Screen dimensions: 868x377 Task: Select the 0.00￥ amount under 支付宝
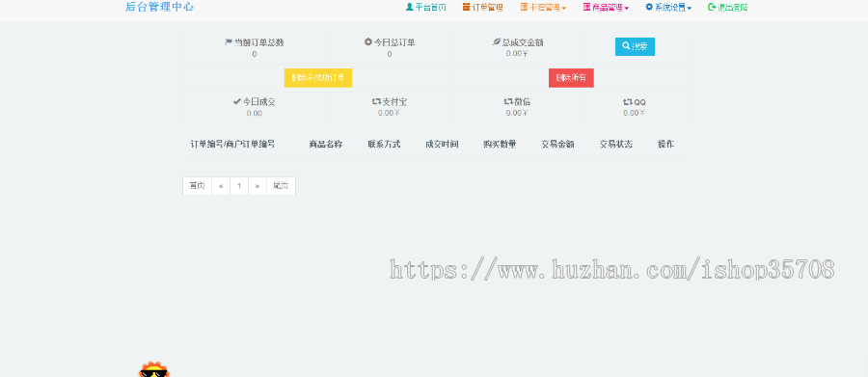390,113
